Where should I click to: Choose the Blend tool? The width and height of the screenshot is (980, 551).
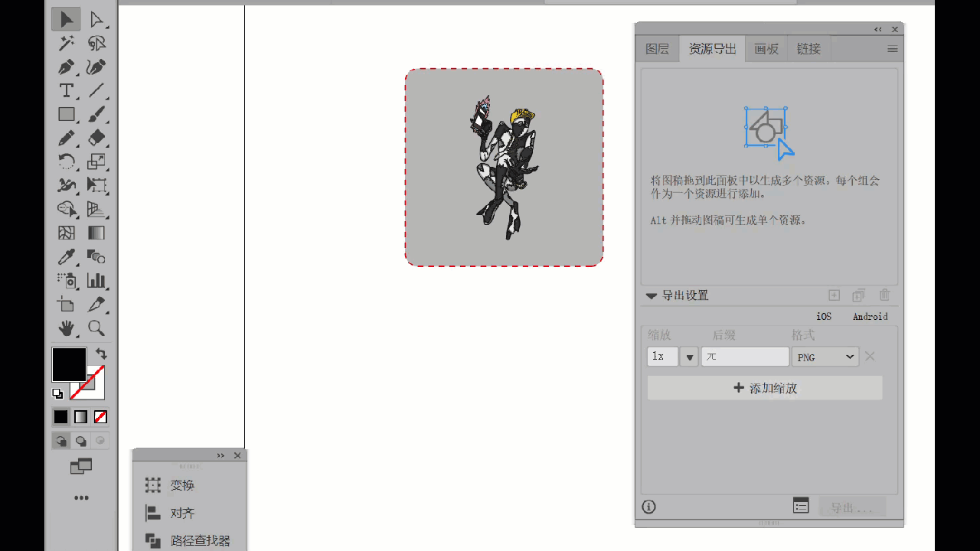click(x=96, y=256)
